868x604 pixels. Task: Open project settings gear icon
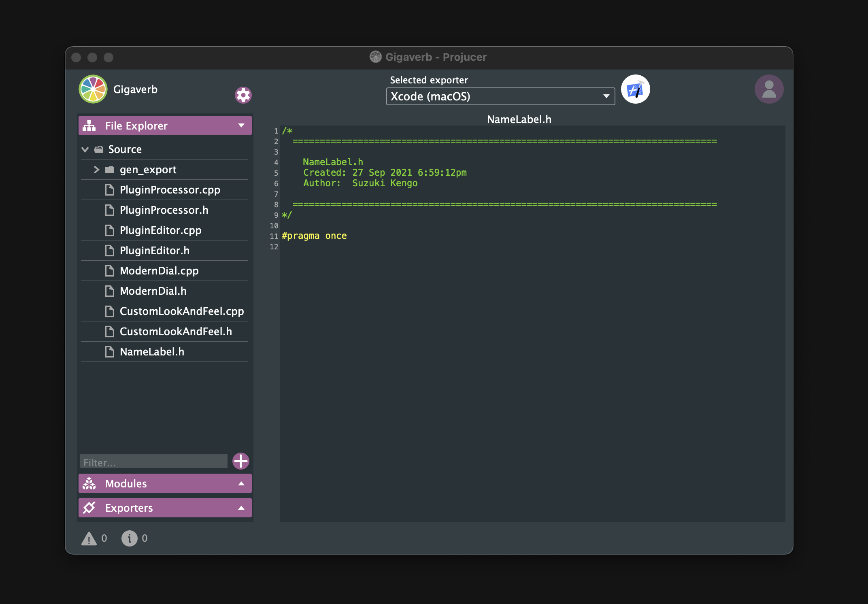tap(243, 95)
